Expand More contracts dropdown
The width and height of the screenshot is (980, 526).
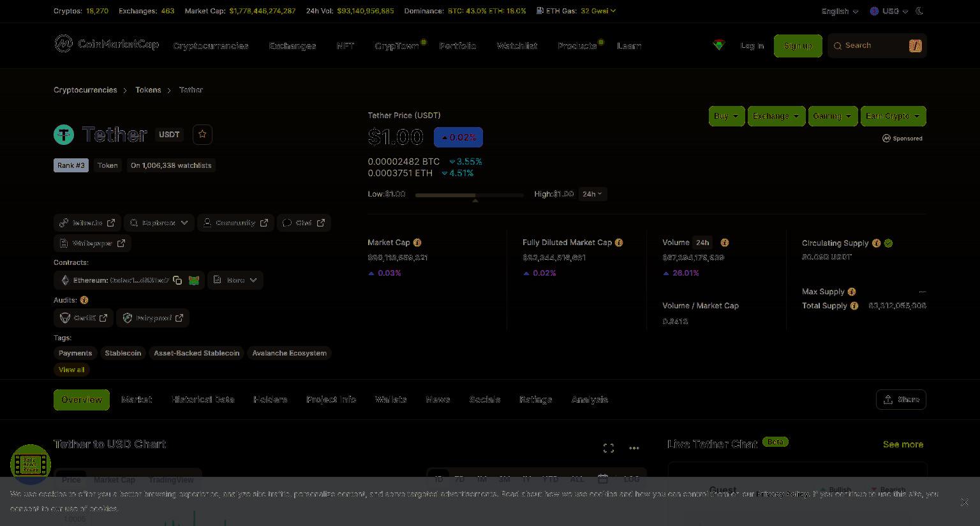[235, 280]
